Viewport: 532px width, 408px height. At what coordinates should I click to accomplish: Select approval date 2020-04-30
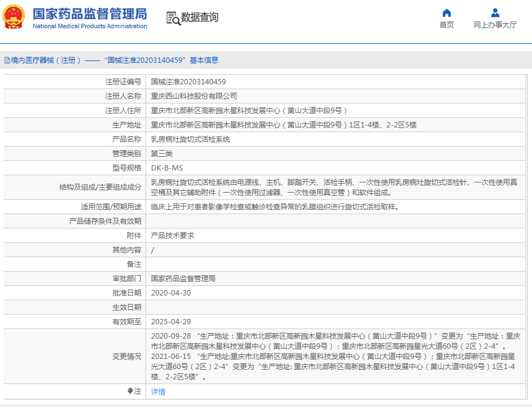click(171, 293)
